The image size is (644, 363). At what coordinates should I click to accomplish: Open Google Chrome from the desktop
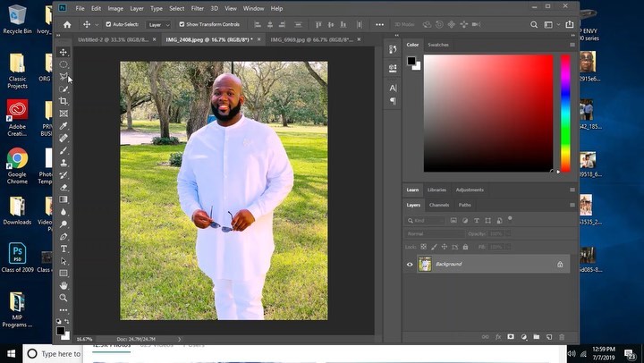pos(17,161)
